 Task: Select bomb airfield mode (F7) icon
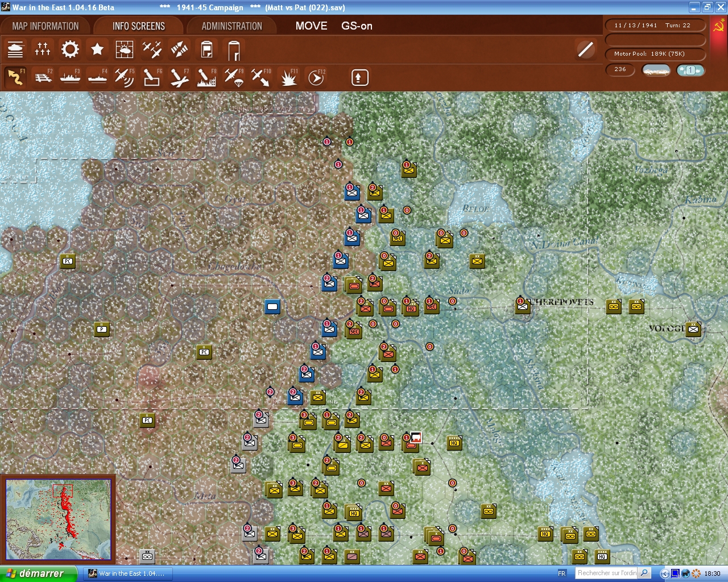179,77
